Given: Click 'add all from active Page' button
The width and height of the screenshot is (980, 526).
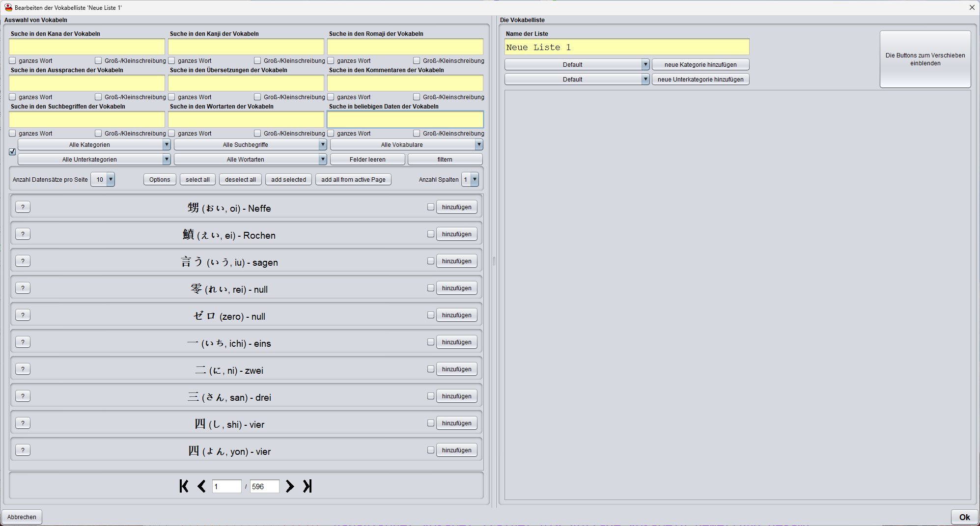Looking at the screenshot, I should point(353,180).
